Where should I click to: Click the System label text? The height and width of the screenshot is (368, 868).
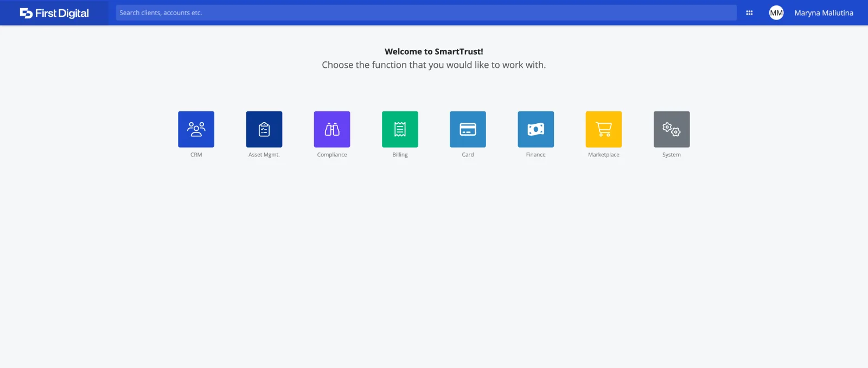click(672, 155)
